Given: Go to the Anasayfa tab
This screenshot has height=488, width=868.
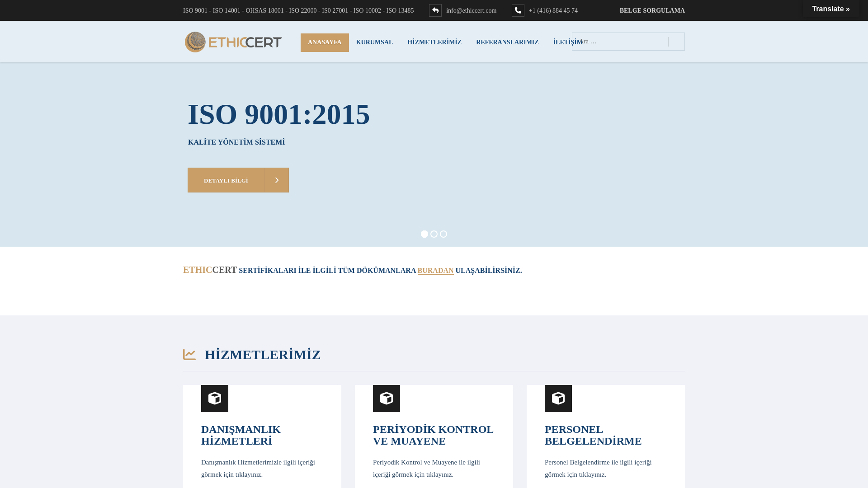Looking at the screenshot, I should [325, 42].
